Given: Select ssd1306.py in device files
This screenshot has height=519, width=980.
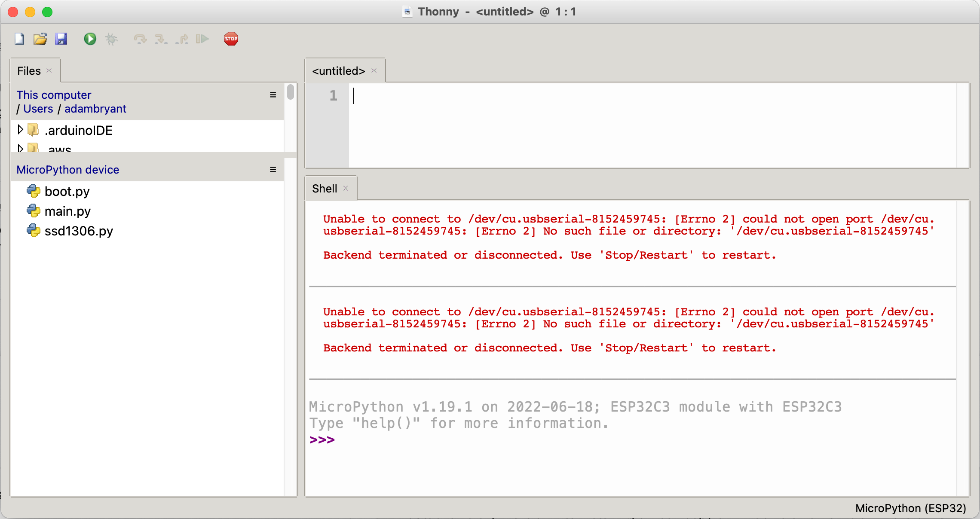Looking at the screenshot, I should coord(79,231).
